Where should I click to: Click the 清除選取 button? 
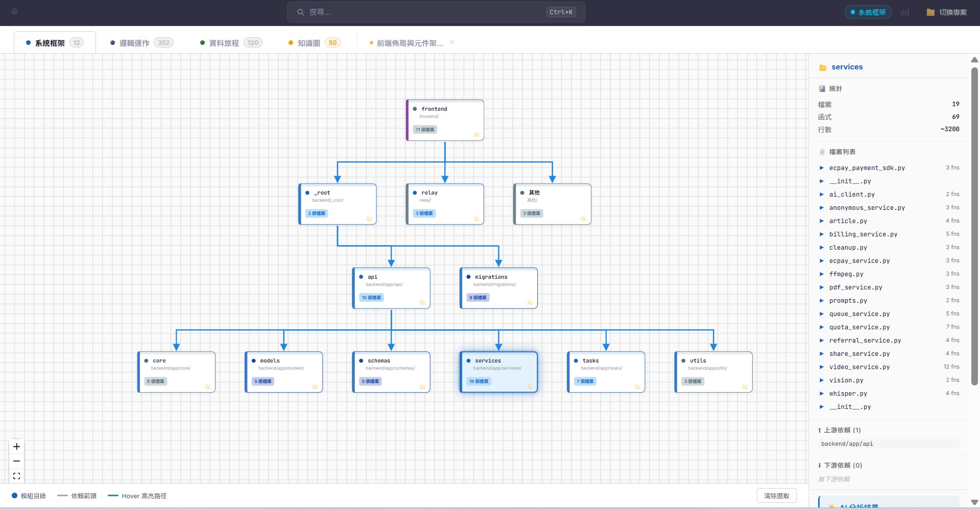(776, 495)
